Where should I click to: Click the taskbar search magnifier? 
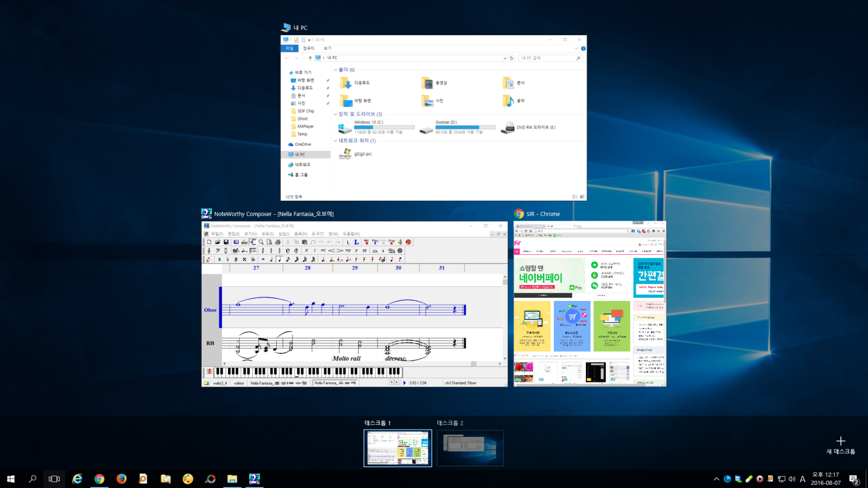pyautogui.click(x=33, y=479)
